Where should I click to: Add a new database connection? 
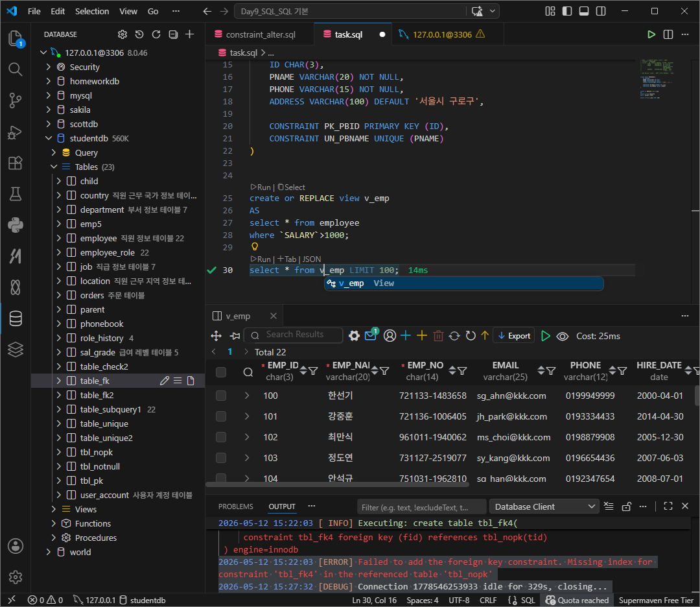pos(190,34)
